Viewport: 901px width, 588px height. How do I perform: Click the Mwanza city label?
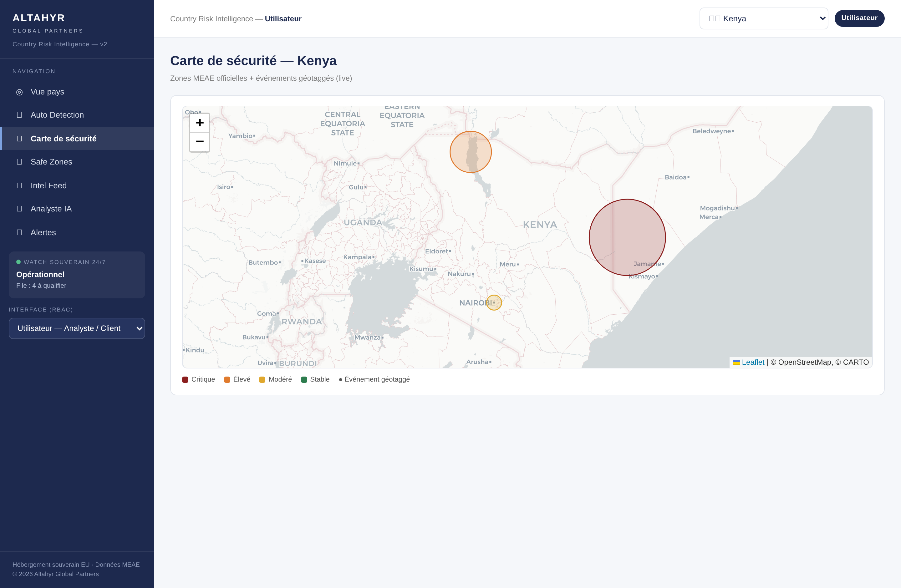click(x=367, y=337)
